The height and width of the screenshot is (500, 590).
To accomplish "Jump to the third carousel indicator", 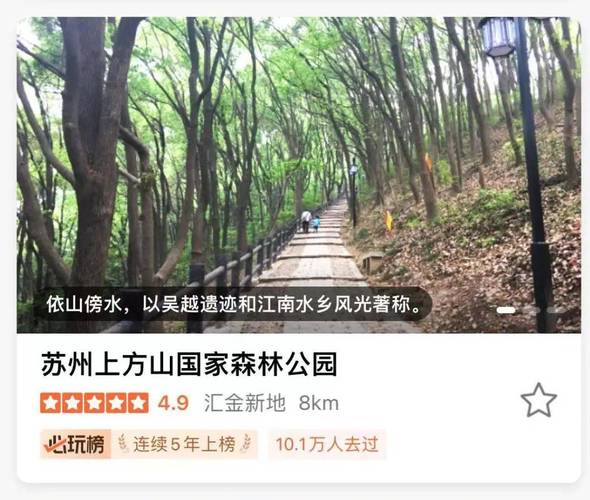I will point(558,310).
